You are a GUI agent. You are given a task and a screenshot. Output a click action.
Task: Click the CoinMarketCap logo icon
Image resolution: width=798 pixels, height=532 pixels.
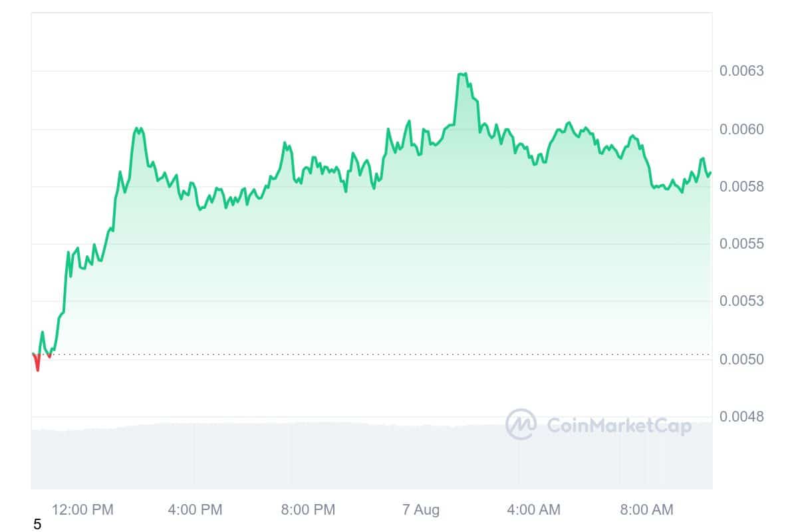coord(521,424)
